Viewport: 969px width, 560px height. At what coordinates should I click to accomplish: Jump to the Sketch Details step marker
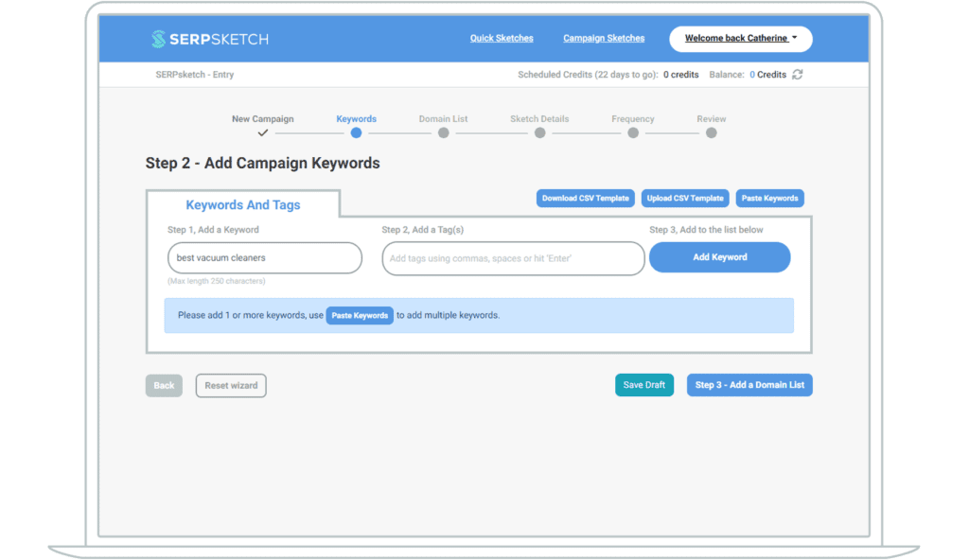[539, 132]
